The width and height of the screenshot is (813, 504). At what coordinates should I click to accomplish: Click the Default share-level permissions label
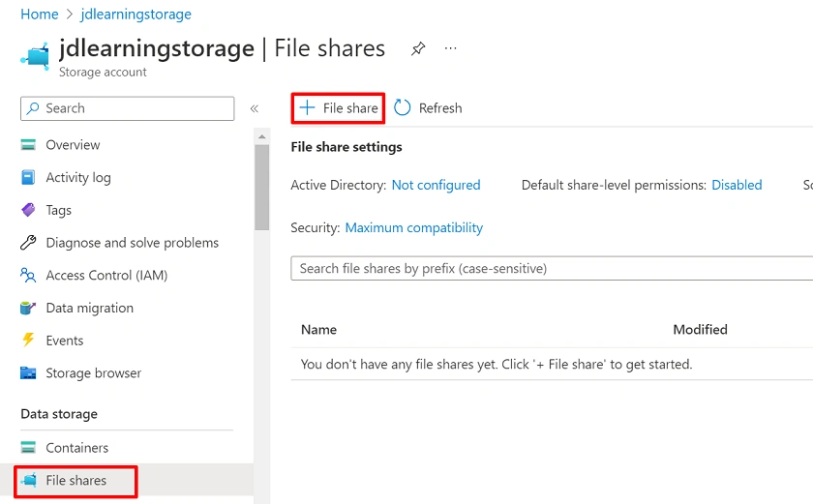[x=614, y=186]
